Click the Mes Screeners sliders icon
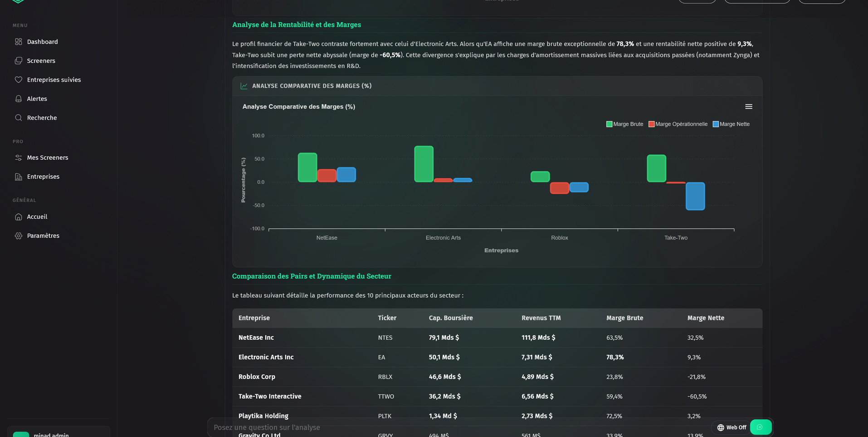This screenshot has height=437, width=868. click(x=19, y=157)
